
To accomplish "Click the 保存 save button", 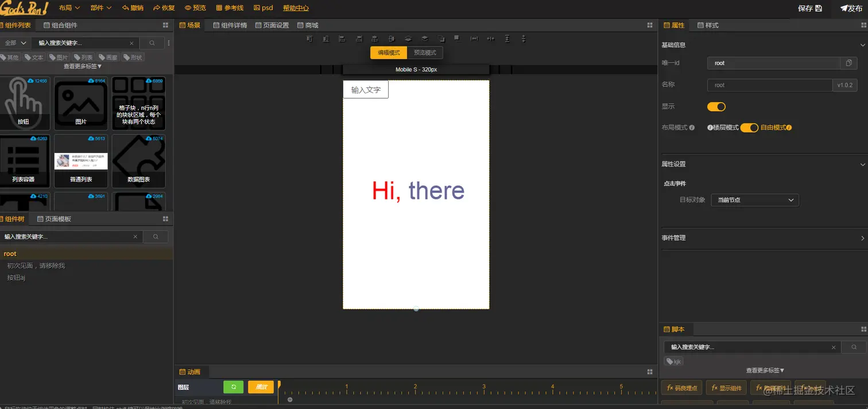I will click(x=810, y=8).
